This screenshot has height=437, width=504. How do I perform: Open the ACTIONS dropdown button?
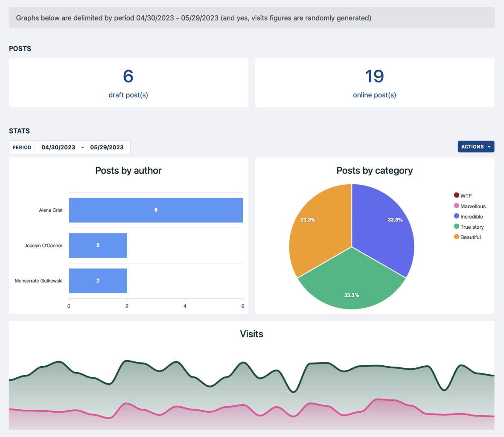click(x=476, y=147)
